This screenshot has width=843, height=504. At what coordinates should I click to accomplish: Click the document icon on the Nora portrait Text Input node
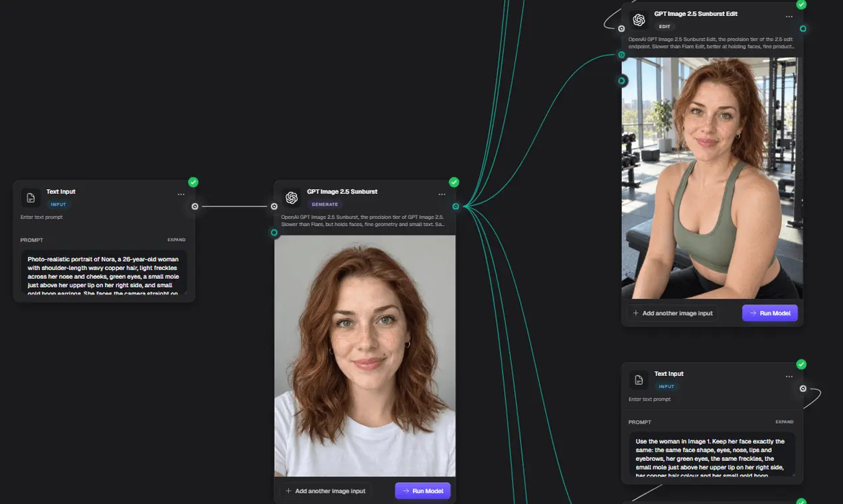point(30,197)
